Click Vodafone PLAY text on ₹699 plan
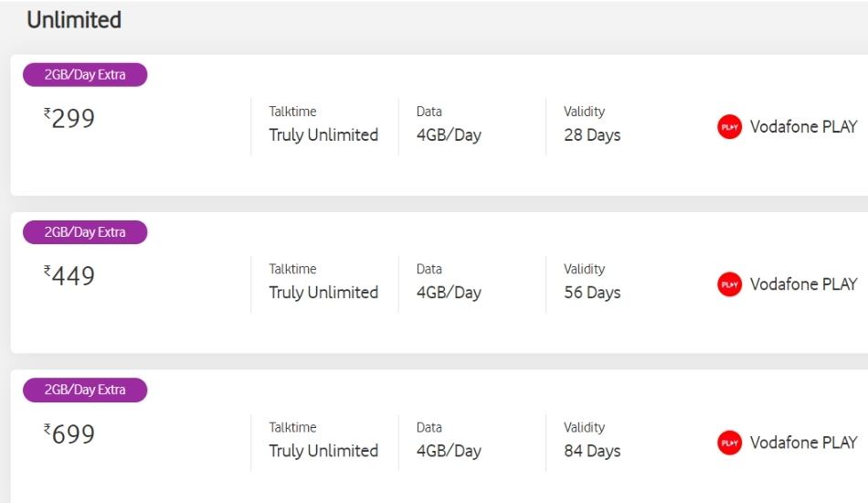This screenshot has width=868, height=503. tap(803, 443)
